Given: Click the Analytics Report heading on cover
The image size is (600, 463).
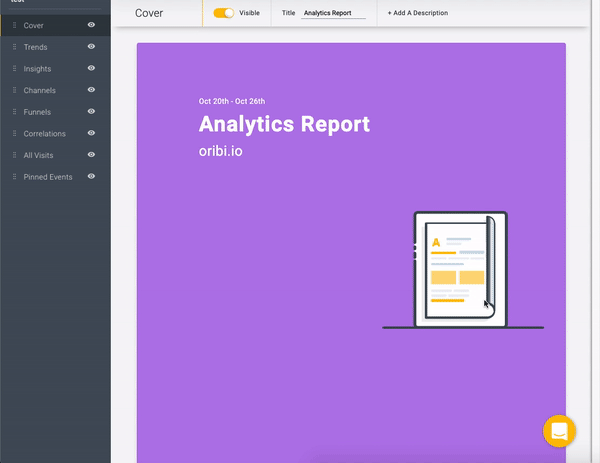Looking at the screenshot, I should (x=284, y=124).
